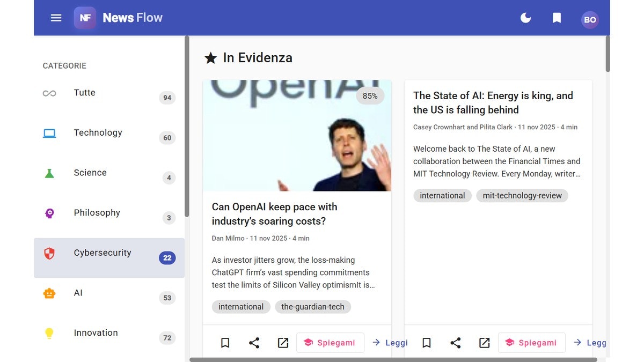This screenshot has width=644, height=362.
Task: Click the head icon next to Philosophy
Action: [x=49, y=213]
